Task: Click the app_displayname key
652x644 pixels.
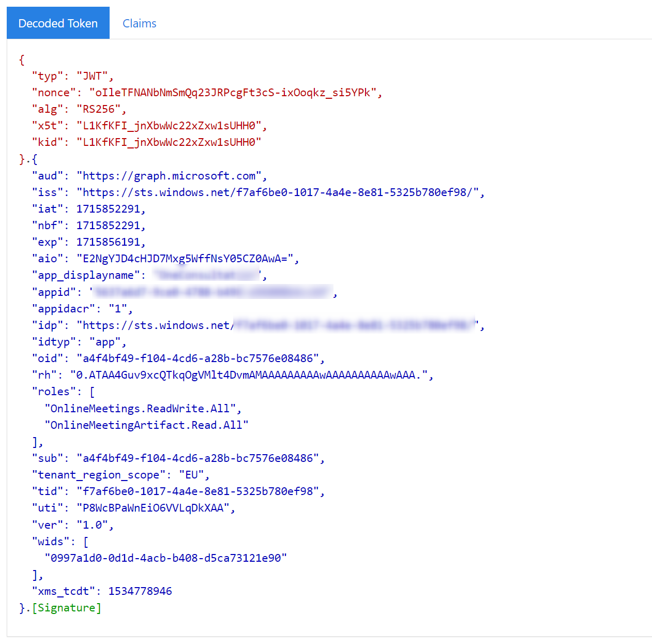Action: click(x=86, y=275)
